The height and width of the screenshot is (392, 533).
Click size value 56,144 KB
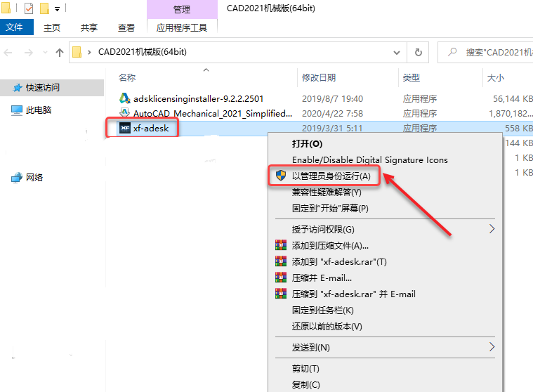[x=513, y=98]
